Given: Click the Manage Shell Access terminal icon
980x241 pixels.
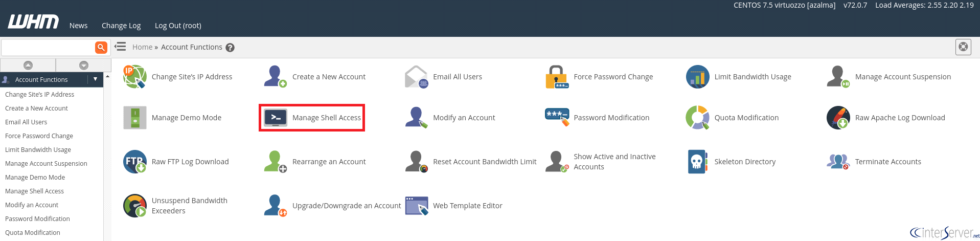Looking at the screenshot, I should 276,118.
